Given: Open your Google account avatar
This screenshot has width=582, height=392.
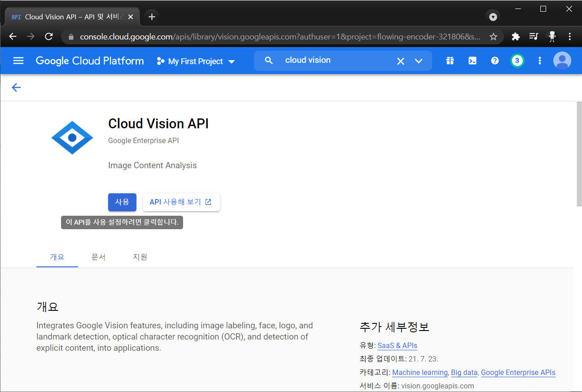Looking at the screenshot, I should click(562, 61).
